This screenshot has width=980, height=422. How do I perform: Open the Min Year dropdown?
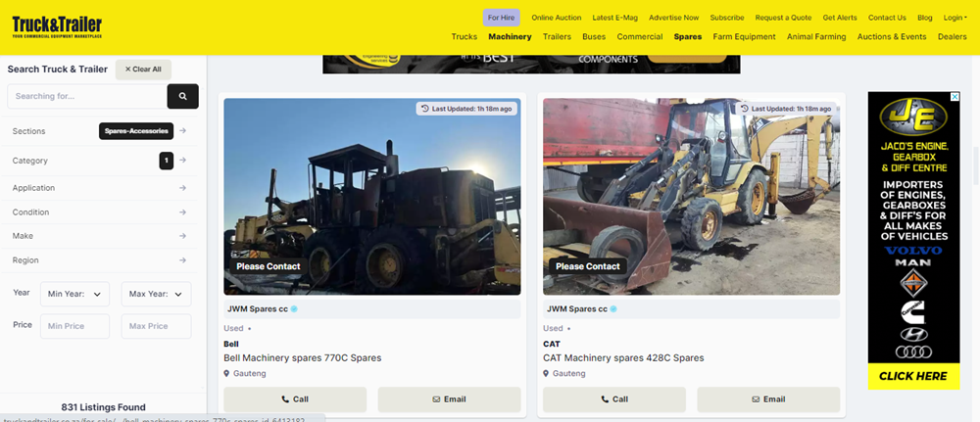pyautogui.click(x=75, y=294)
